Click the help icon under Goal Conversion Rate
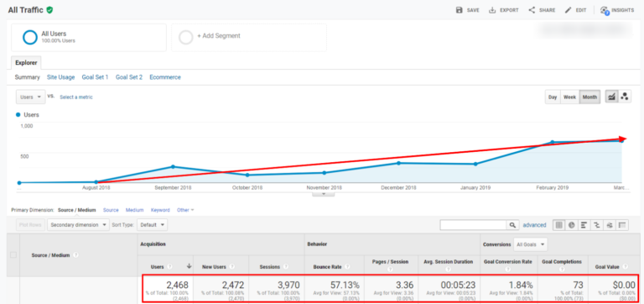This screenshot has height=304, width=644. pyautogui.click(x=508, y=270)
